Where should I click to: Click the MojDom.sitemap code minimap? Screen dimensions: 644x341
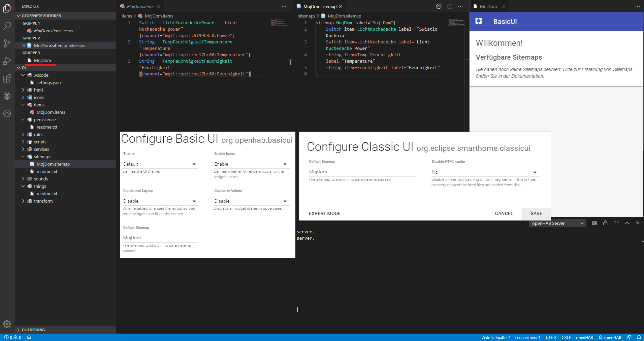pyautogui.click(x=456, y=23)
